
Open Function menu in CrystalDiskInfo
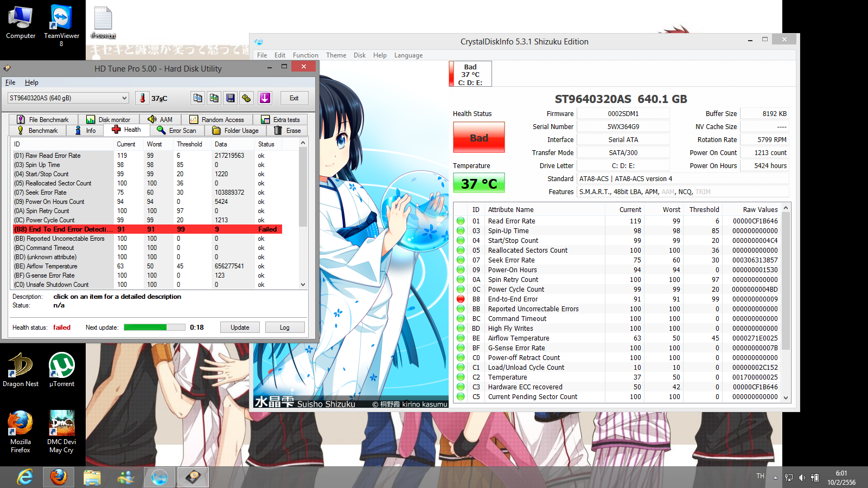pyautogui.click(x=305, y=55)
